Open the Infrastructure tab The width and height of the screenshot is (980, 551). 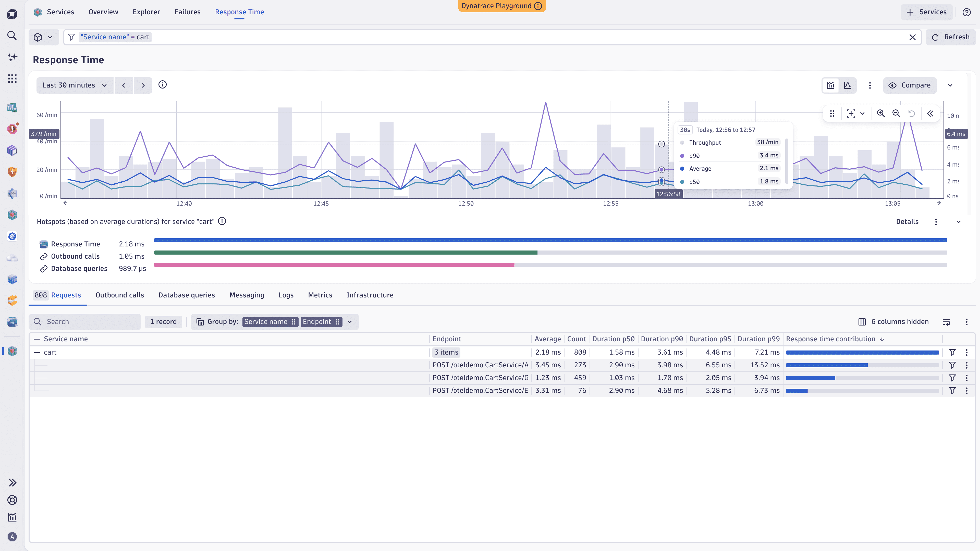[x=370, y=295]
